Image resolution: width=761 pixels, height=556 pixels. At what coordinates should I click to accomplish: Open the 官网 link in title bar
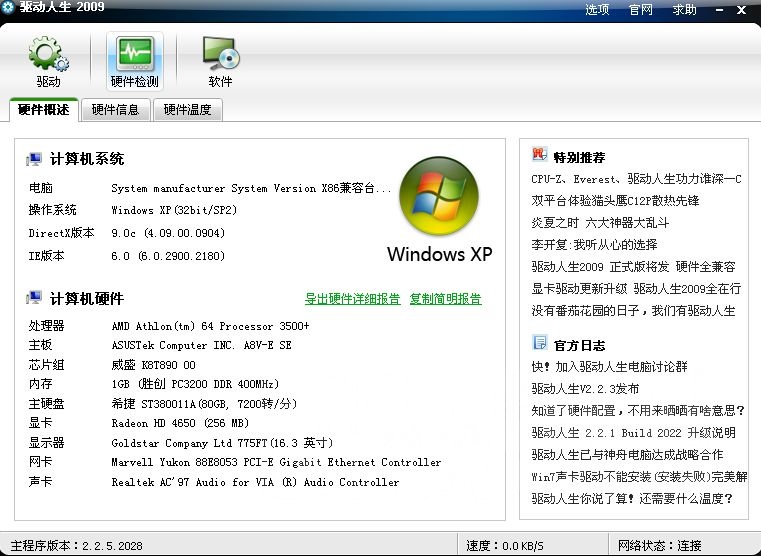click(641, 10)
